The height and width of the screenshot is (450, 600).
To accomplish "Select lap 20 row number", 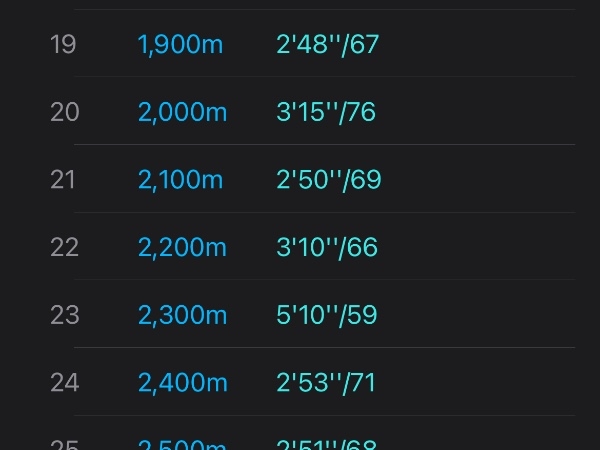I will pyautogui.click(x=65, y=112).
